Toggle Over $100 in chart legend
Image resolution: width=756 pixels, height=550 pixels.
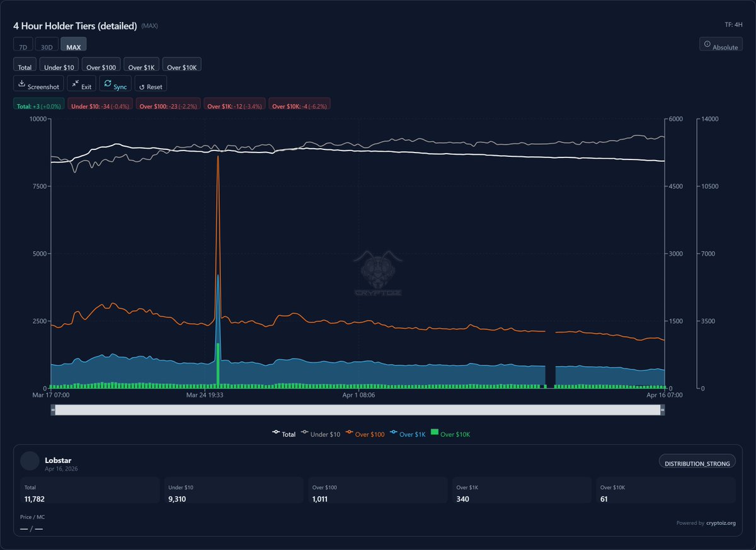click(365, 434)
